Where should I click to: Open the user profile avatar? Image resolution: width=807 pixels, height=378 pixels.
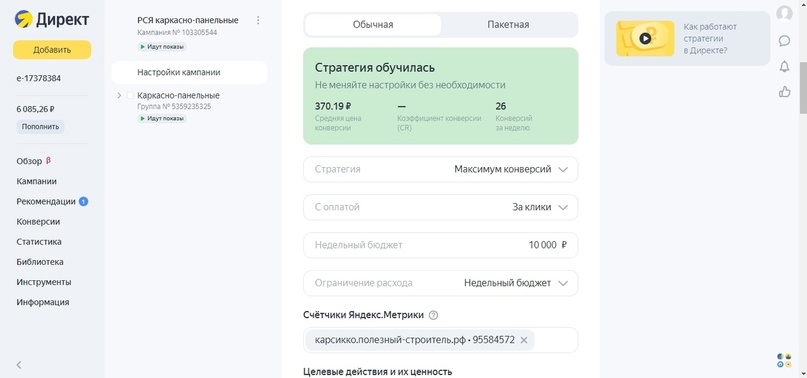pyautogui.click(x=784, y=13)
